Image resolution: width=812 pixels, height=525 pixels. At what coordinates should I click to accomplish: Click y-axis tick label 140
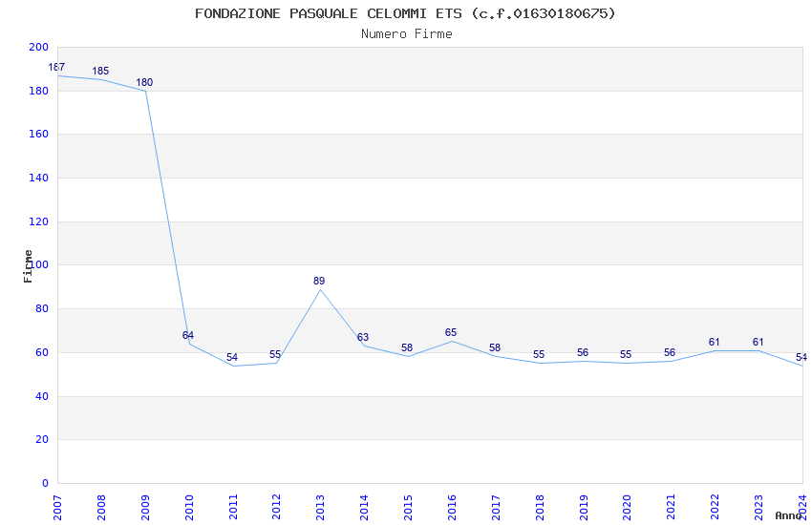click(x=39, y=178)
